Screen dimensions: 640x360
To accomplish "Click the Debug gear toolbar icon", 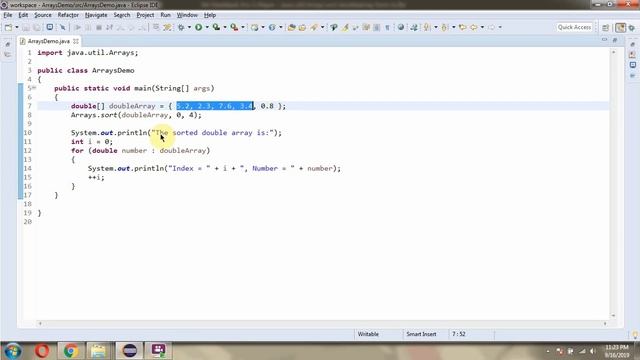I will (x=181, y=27).
